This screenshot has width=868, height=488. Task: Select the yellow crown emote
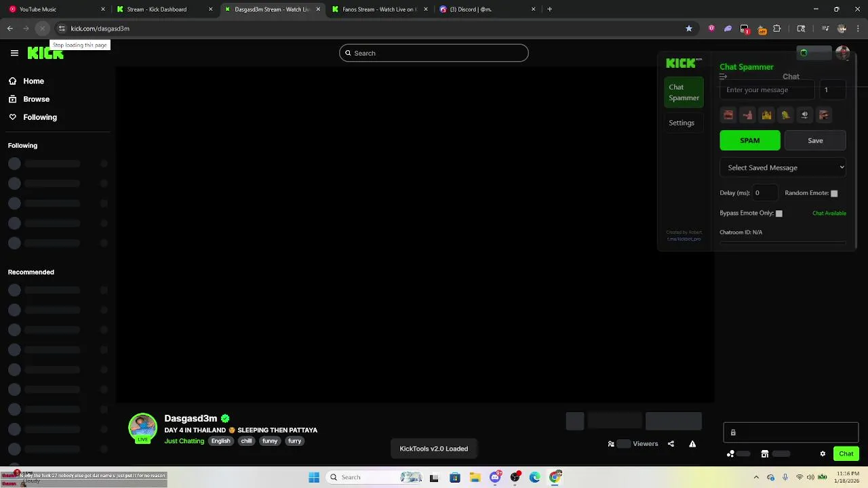(766, 115)
